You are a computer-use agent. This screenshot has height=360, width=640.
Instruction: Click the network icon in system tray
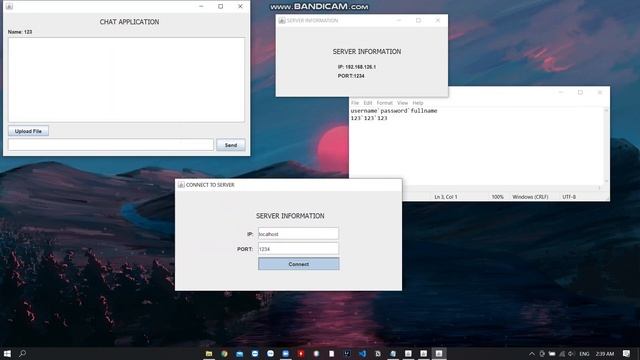pyautogui.click(x=562, y=353)
